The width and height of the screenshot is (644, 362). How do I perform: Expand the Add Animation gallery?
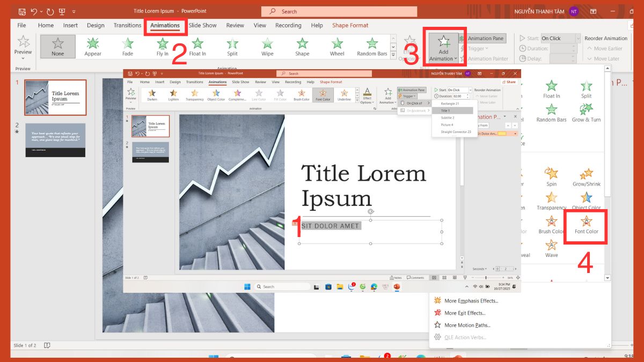(443, 47)
